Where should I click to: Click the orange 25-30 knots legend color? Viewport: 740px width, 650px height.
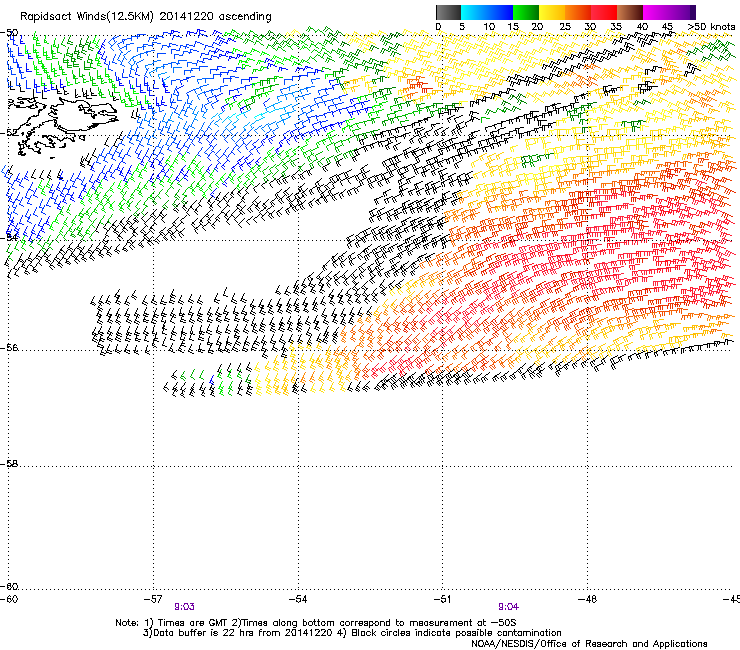click(578, 12)
